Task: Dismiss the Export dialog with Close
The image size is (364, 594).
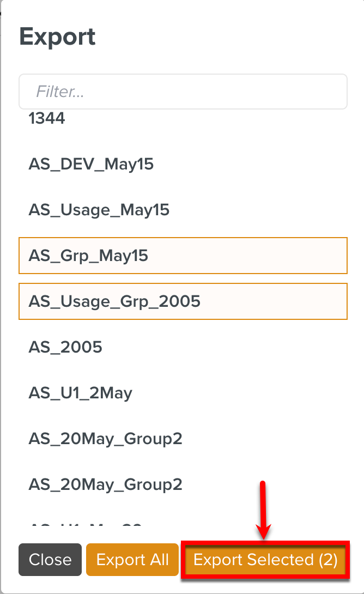Action: [50, 560]
